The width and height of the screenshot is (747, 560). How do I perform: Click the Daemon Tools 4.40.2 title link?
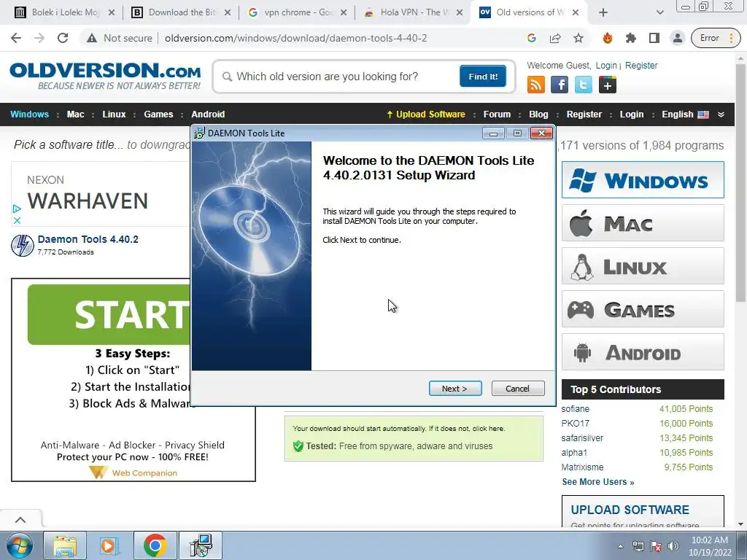pyautogui.click(x=88, y=239)
